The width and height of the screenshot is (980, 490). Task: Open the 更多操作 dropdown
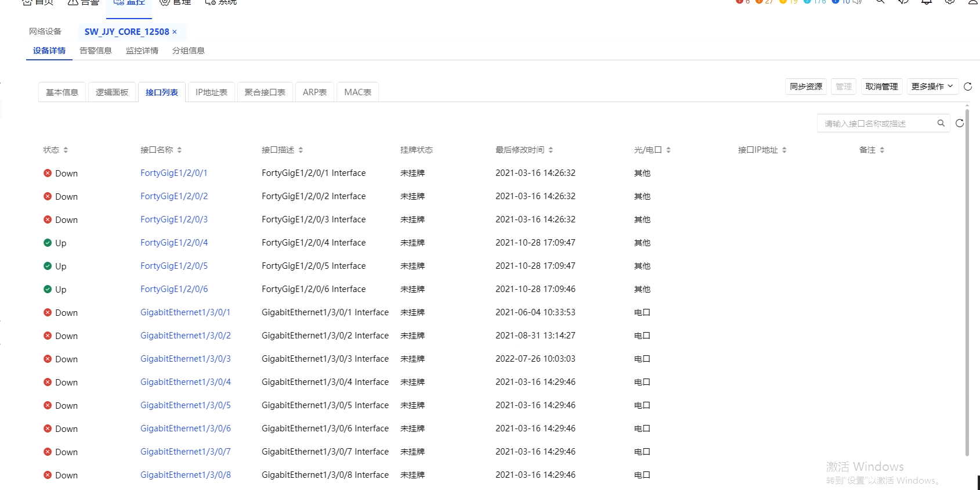[x=932, y=87]
